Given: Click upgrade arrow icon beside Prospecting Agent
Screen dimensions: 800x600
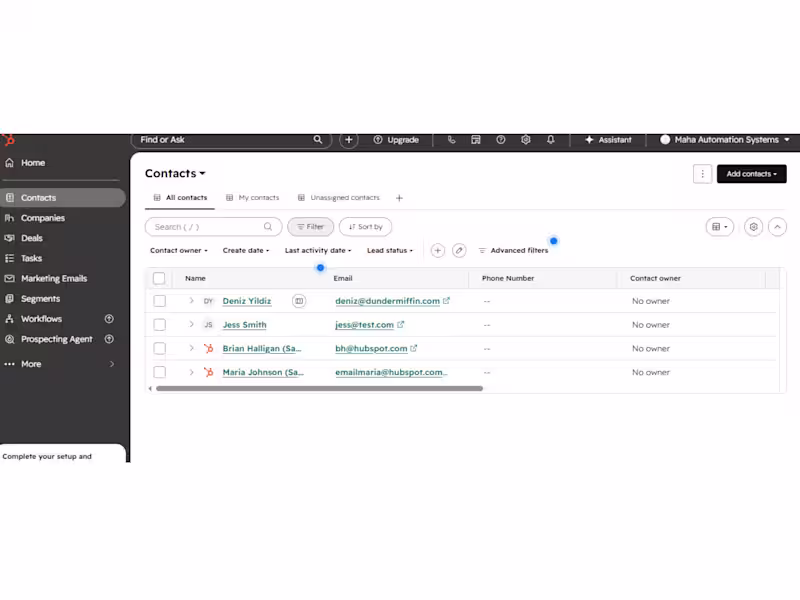Looking at the screenshot, I should click(x=109, y=339).
